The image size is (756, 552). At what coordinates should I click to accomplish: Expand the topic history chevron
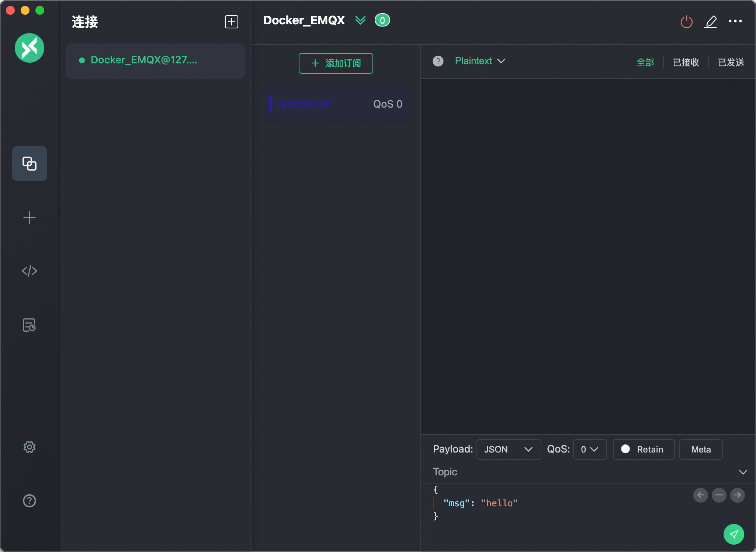coord(743,472)
